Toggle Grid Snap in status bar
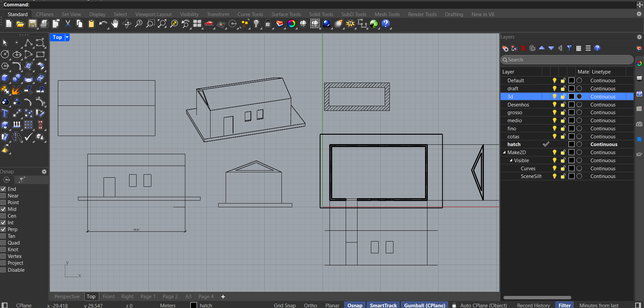 [285, 305]
